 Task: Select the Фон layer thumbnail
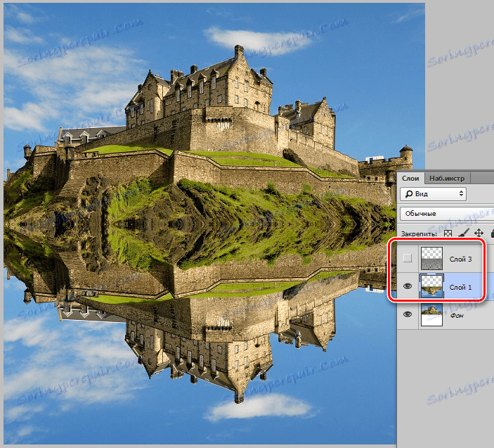pyautogui.click(x=431, y=314)
